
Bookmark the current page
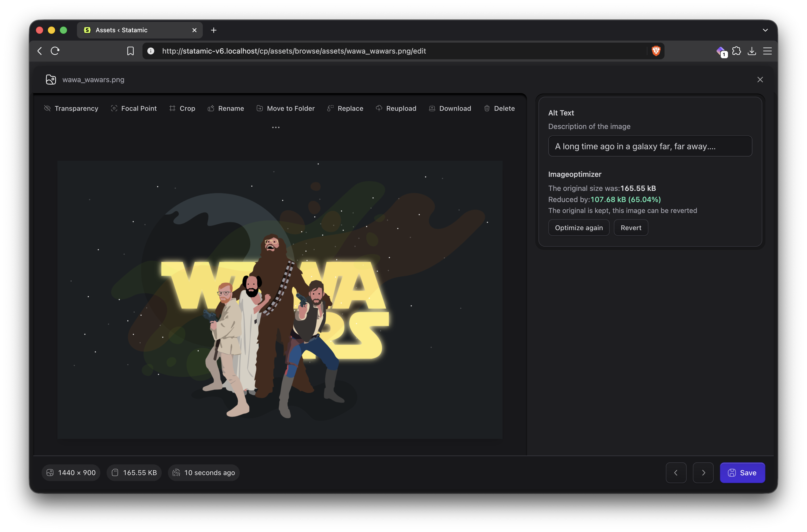(131, 51)
